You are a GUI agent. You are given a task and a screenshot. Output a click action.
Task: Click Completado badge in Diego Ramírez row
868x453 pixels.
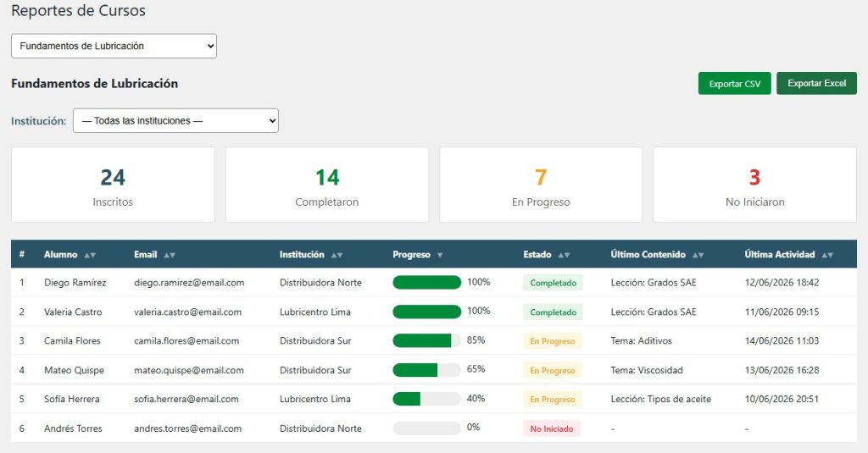(553, 283)
